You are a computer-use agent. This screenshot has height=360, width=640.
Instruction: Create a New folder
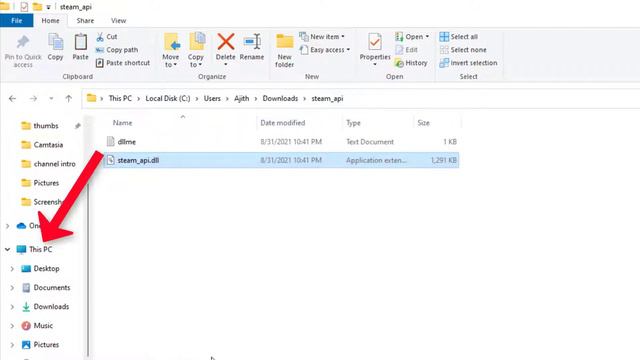284,50
